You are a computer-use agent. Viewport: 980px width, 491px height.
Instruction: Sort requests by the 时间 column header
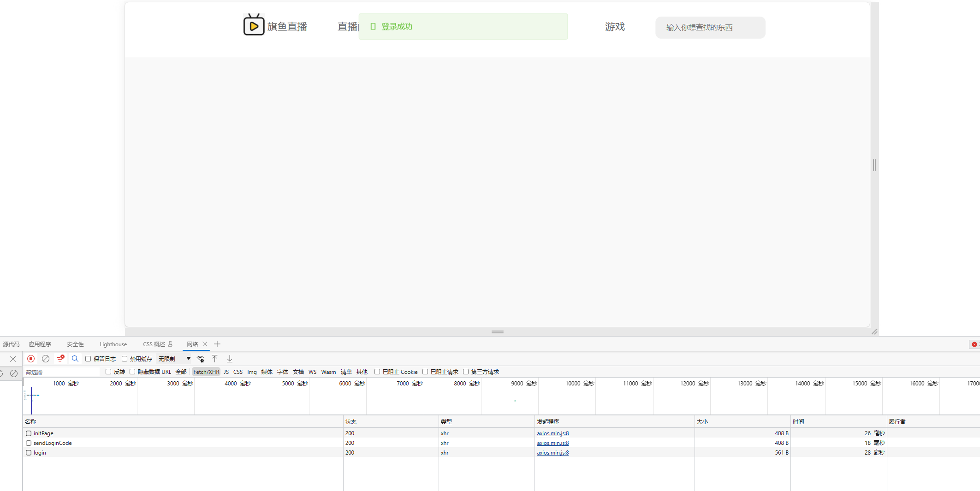tap(839, 422)
